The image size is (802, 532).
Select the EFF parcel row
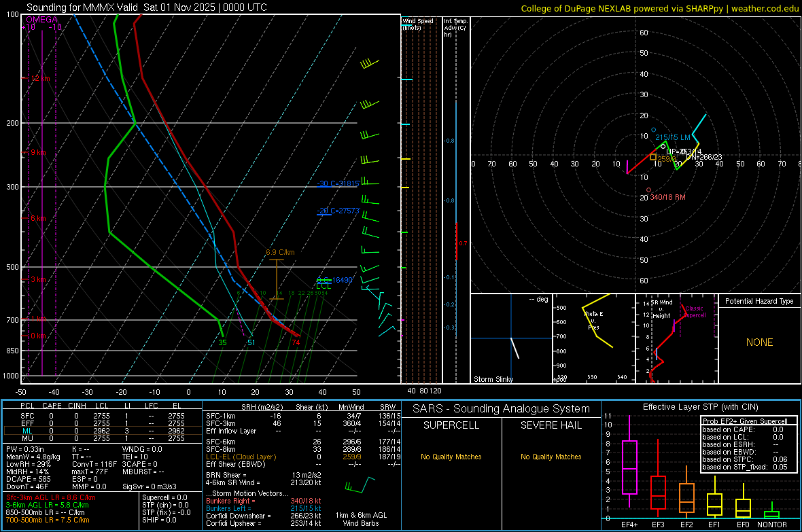[103, 423]
